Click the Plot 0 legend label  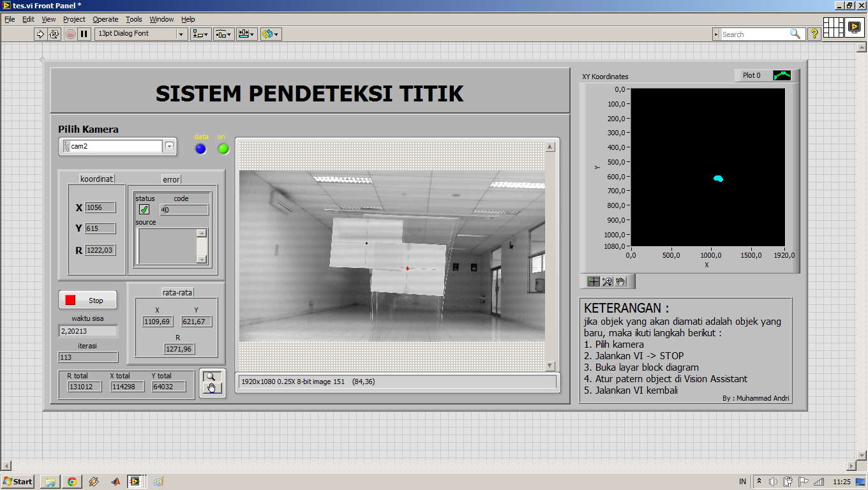click(752, 75)
